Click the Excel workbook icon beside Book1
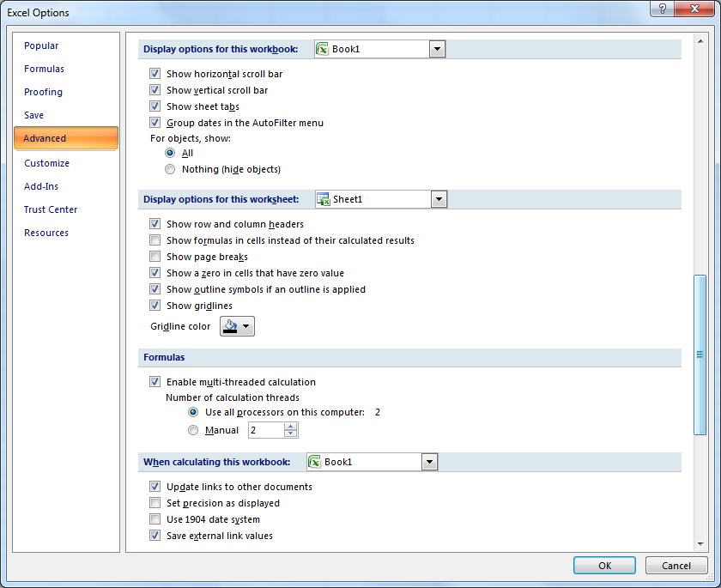Screen dimensions: 721x588 click(x=323, y=49)
